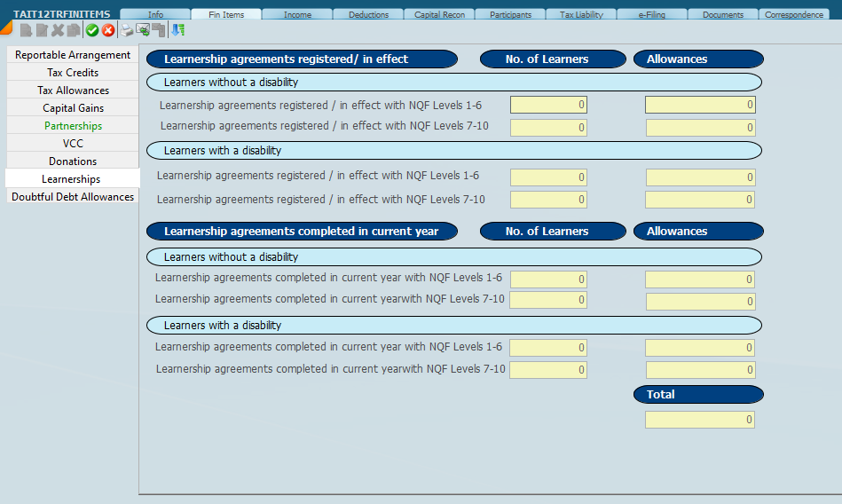Choose Donations from the side menu
Viewport: 842px width, 504px height.
click(x=73, y=161)
